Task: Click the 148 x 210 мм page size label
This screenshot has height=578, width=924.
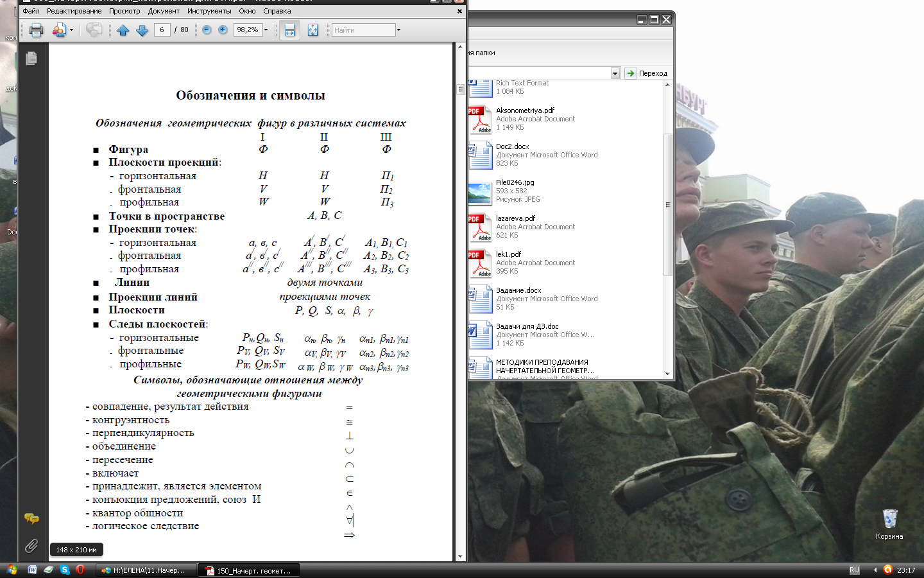Action: click(76, 550)
